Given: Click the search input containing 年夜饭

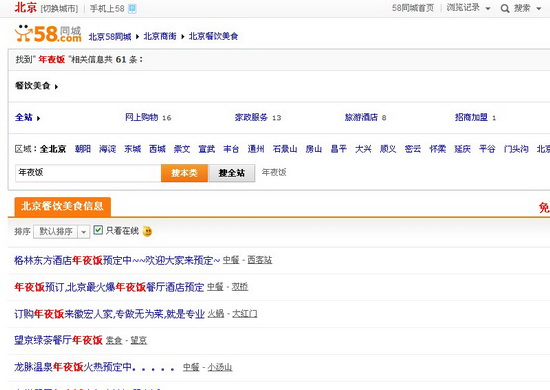Looking at the screenshot, I should (88, 173).
